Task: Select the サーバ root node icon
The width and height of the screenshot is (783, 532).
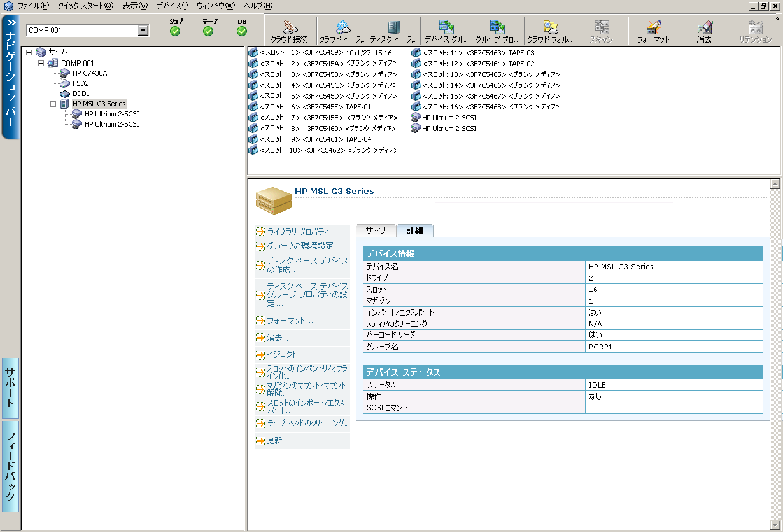Action: tap(41, 52)
